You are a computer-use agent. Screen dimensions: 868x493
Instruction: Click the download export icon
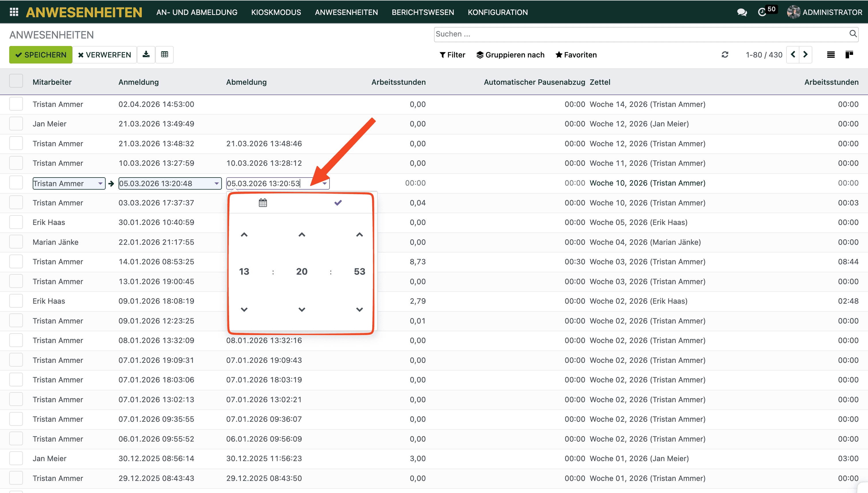pos(146,55)
